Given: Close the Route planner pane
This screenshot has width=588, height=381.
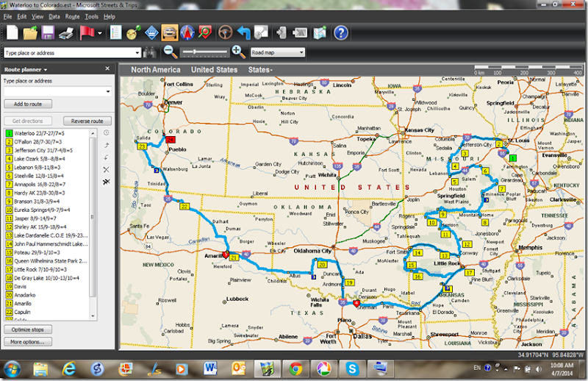Looking at the screenshot, I should (107, 68).
